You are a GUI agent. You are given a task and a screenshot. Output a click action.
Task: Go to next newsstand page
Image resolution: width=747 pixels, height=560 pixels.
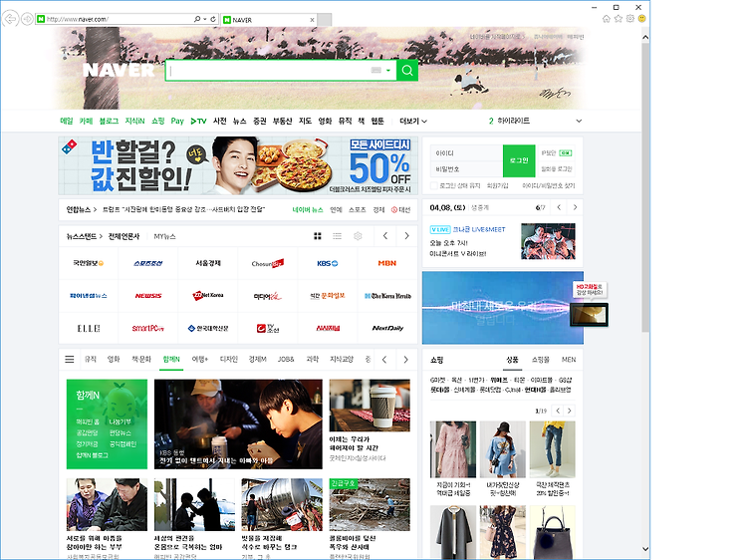pos(406,236)
